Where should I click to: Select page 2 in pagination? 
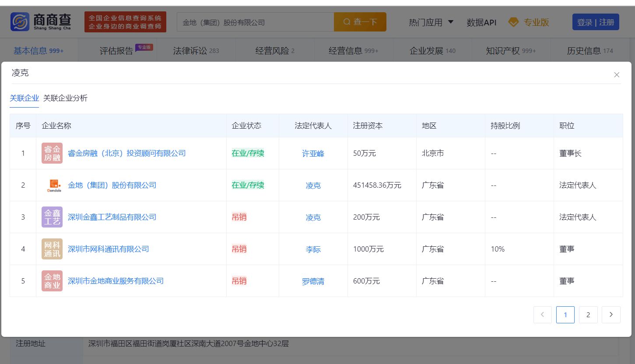click(588, 315)
